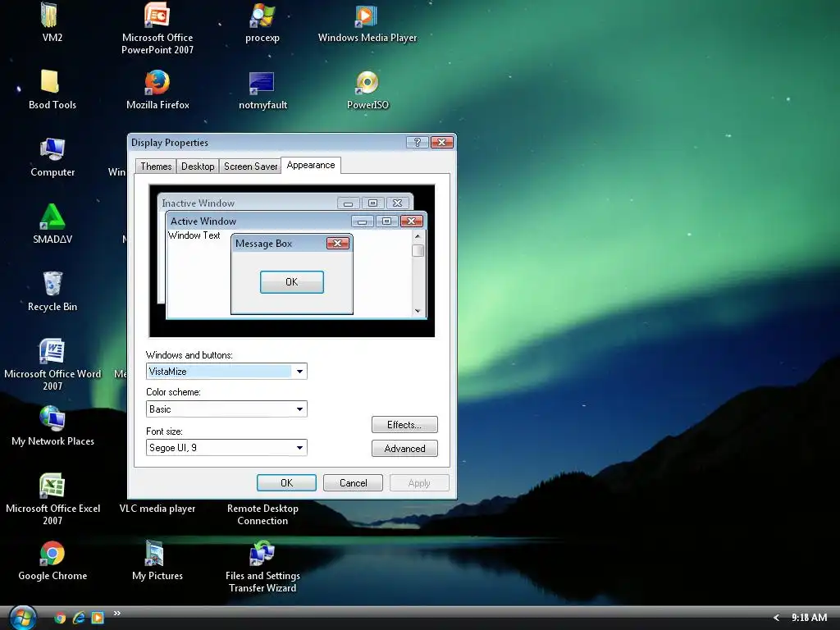Select the PowerISO desktop icon
The image size is (840, 630).
click(x=367, y=83)
